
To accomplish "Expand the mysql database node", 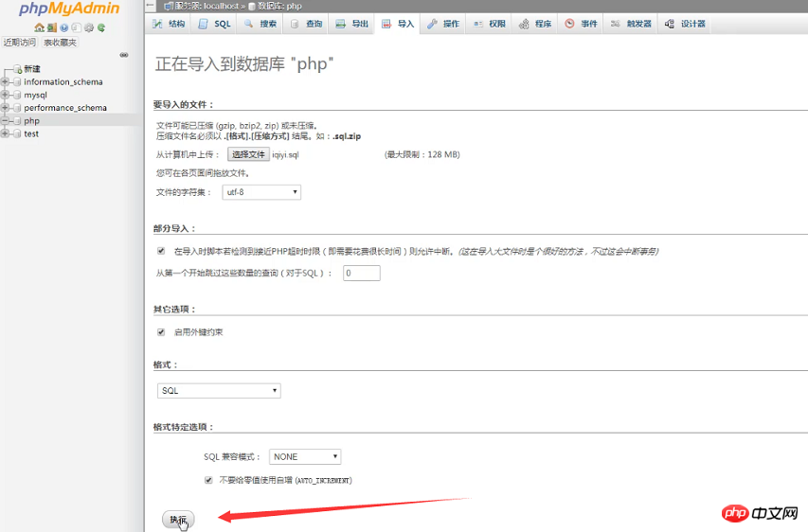I will pyautogui.click(x=5, y=95).
